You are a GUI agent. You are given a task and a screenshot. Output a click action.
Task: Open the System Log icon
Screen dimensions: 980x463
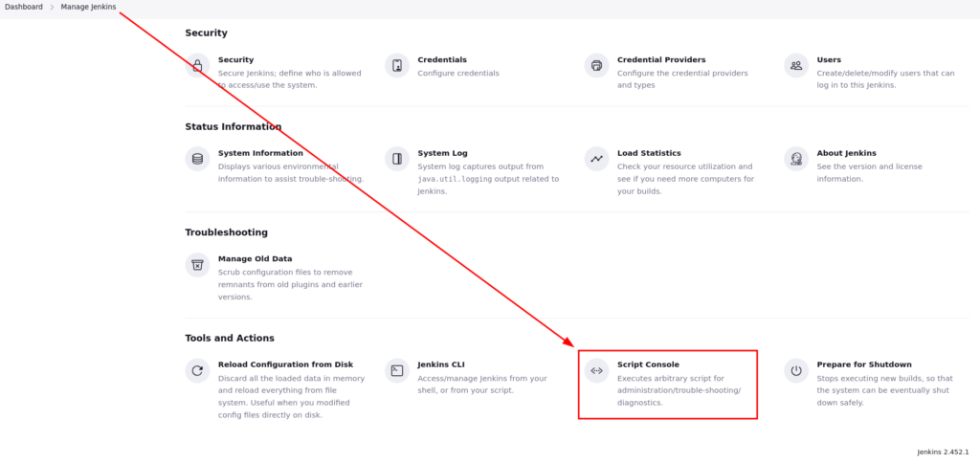pyautogui.click(x=396, y=159)
